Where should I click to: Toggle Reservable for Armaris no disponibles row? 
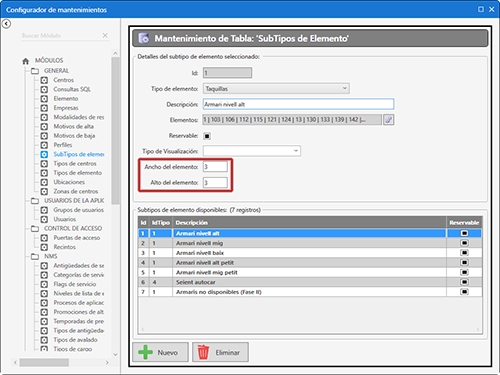(x=464, y=292)
